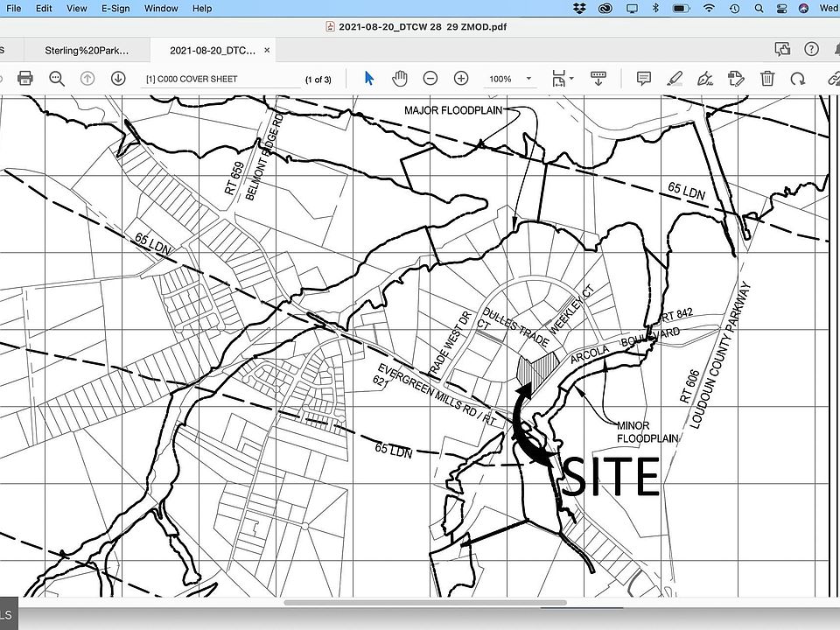840x630 pixels.
Task: Zoom in with the plus button
Action: coord(461,78)
